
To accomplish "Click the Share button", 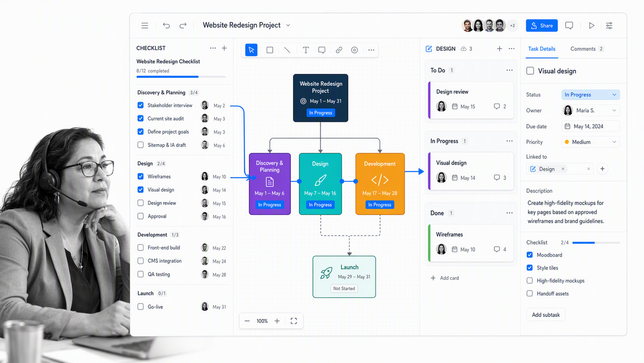I will pyautogui.click(x=542, y=25).
